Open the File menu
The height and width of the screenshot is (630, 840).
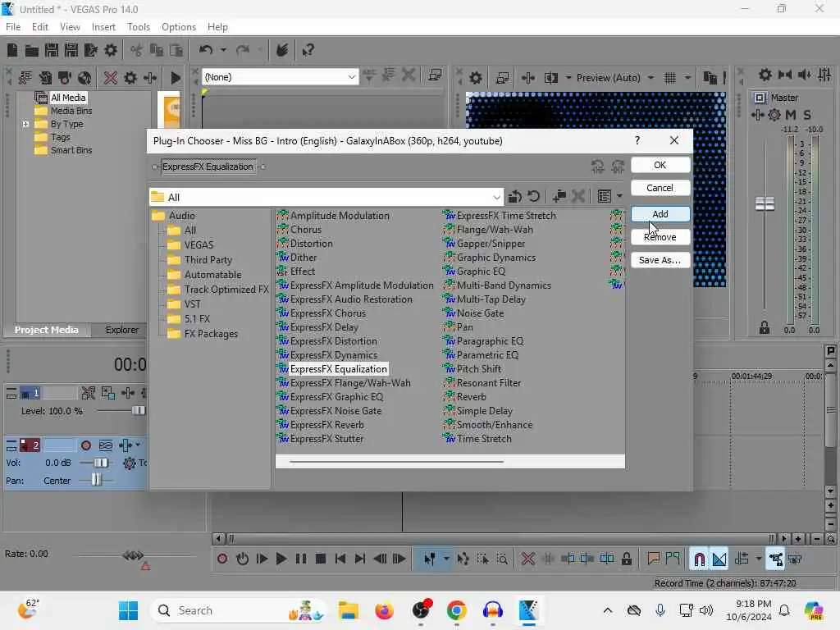click(x=13, y=27)
